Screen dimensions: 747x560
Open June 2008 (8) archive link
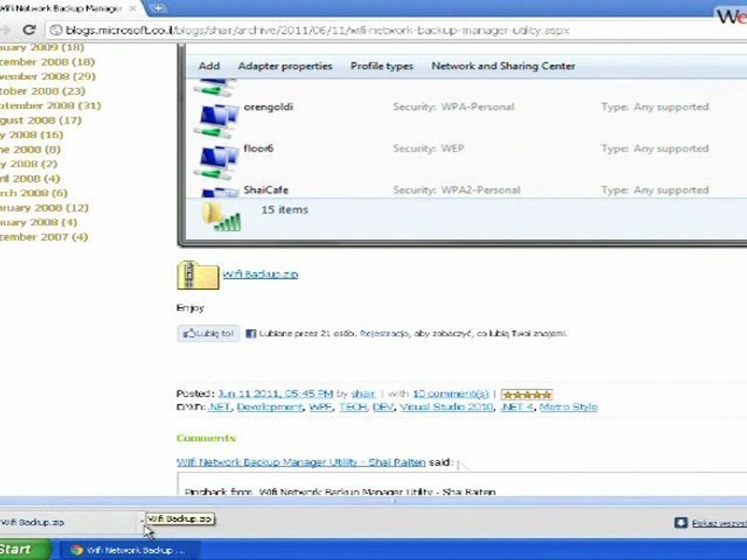[30, 149]
